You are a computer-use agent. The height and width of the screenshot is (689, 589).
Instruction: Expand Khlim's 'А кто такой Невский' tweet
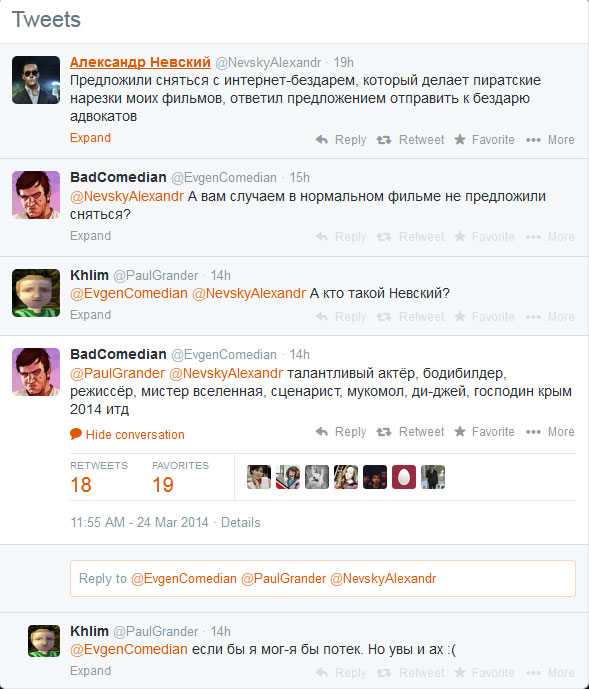point(90,315)
